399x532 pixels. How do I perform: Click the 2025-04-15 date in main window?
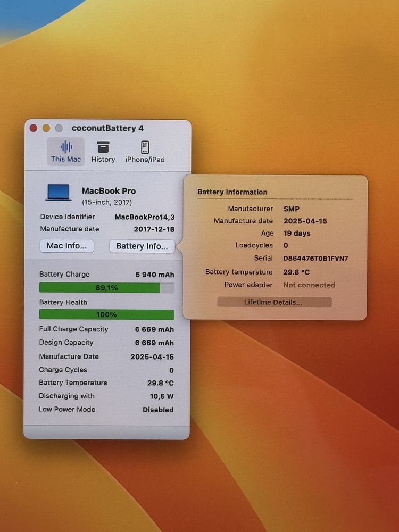tap(152, 356)
